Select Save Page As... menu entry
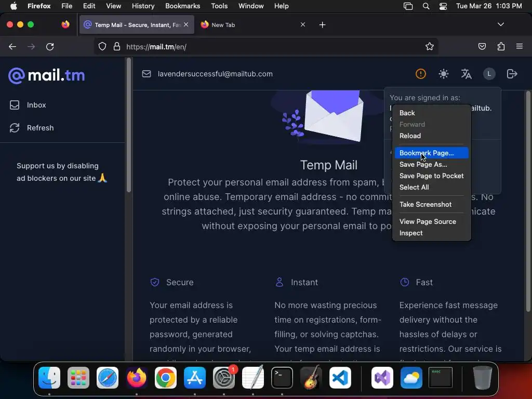 [432, 164]
